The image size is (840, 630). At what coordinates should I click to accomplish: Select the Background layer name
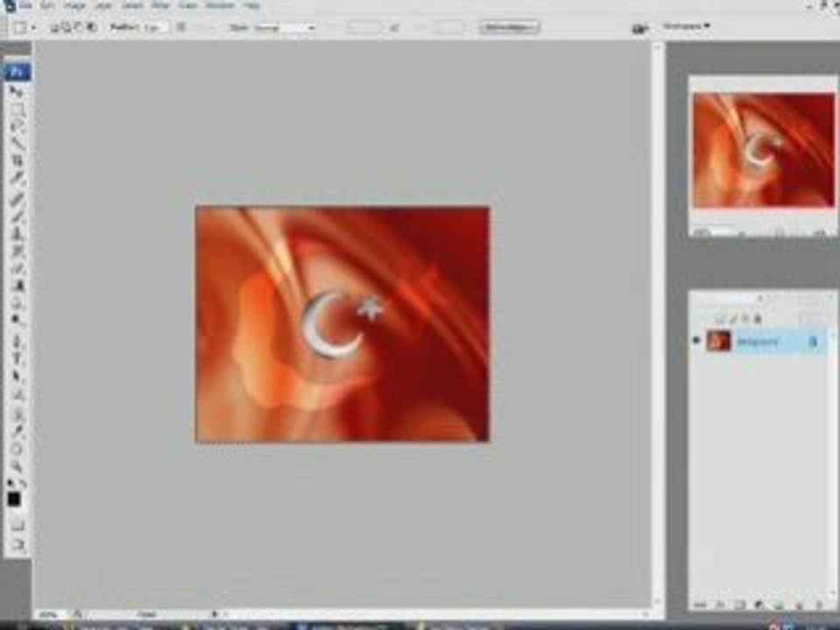pos(758,341)
